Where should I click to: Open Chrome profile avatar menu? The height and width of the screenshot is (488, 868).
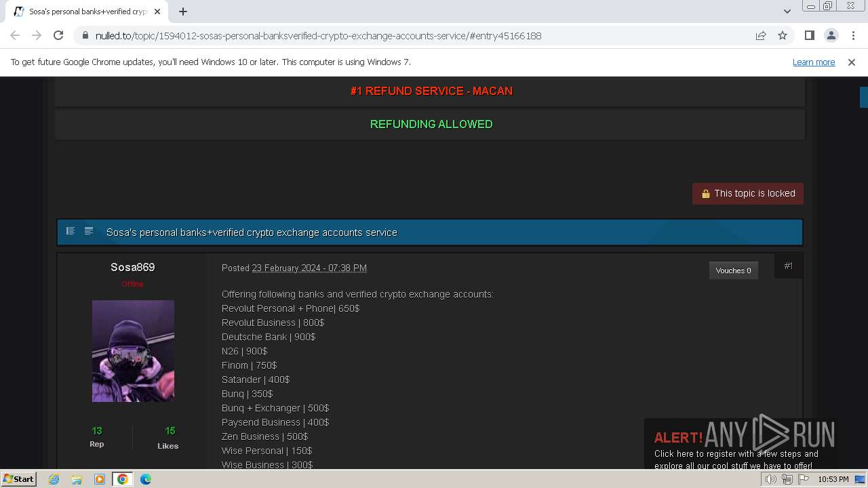click(831, 36)
